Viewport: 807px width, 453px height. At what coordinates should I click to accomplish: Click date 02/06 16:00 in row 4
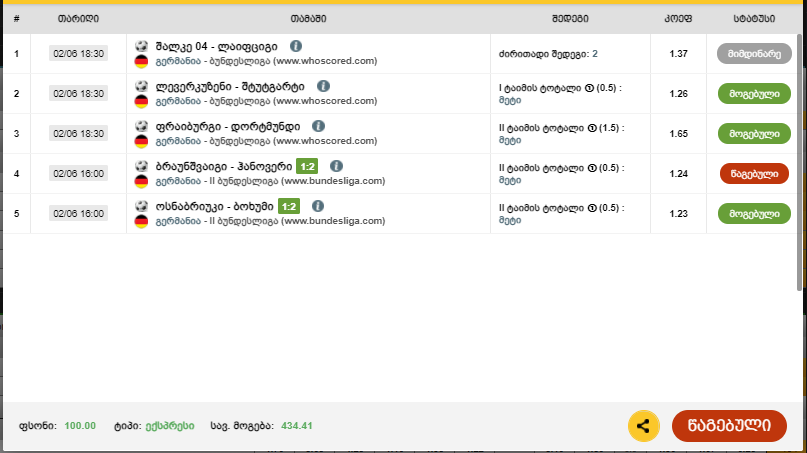coord(78,173)
